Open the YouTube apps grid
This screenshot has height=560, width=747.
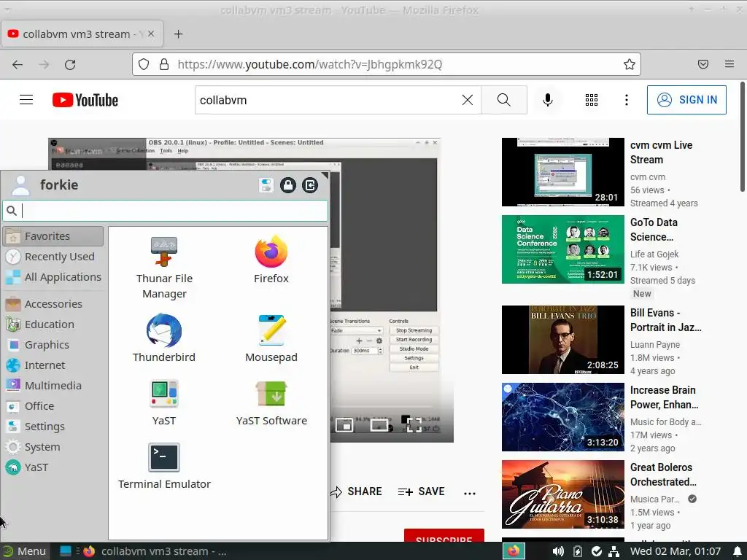click(x=592, y=100)
